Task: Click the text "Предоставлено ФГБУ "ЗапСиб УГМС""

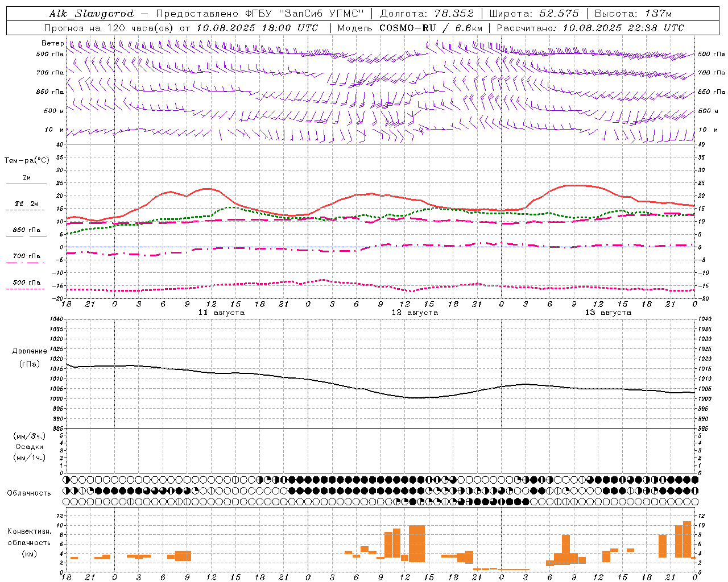Action: (x=260, y=14)
